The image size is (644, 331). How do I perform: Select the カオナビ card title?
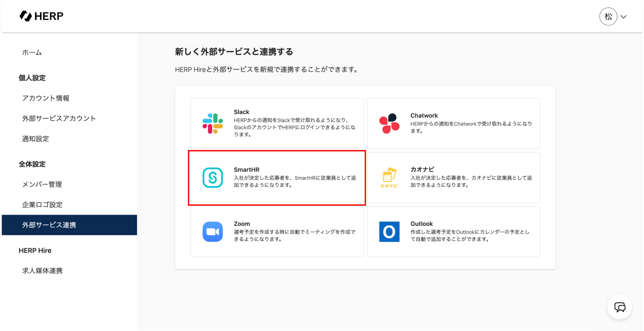(x=422, y=169)
